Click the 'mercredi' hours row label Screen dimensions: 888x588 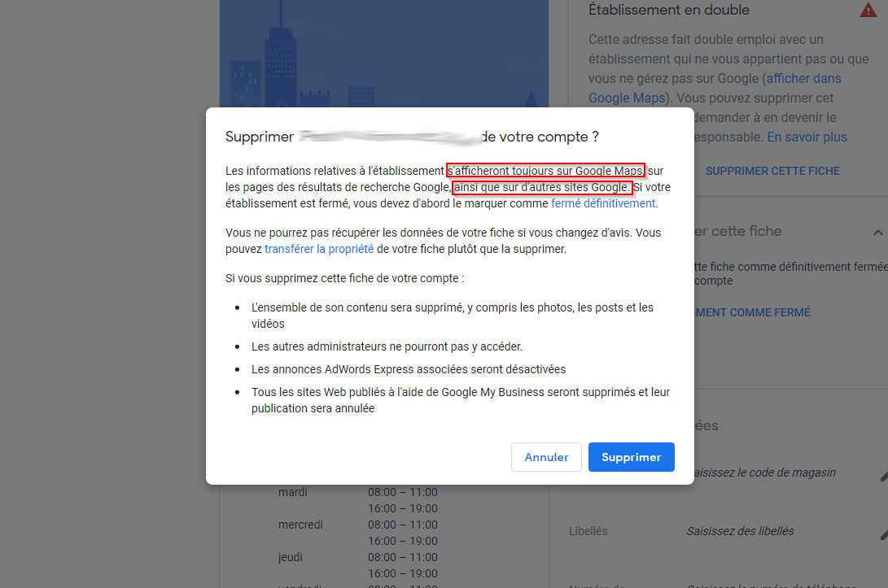tap(300, 525)
